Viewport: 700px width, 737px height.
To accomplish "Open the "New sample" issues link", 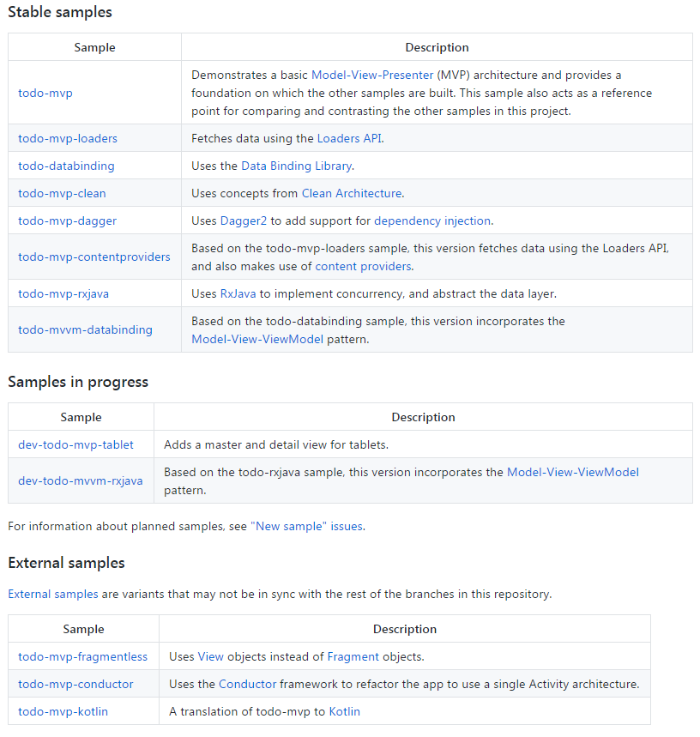I will tap(306, 527).
